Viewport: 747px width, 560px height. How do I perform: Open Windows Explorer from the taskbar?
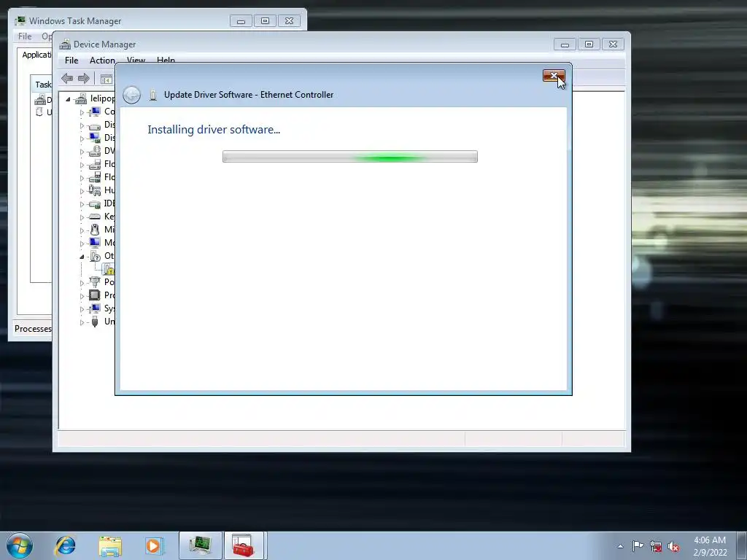(110, 545)
